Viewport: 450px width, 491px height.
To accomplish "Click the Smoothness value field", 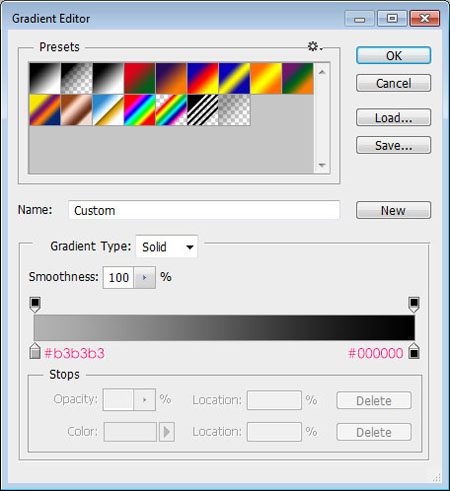I will coord(118,277).
